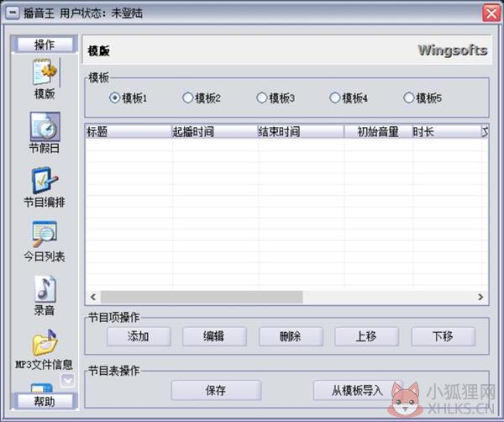This screenshot has height=422, width=504.
Task: Click the 编辑 button
Action: pyautogui.click(x=214, y=336)
